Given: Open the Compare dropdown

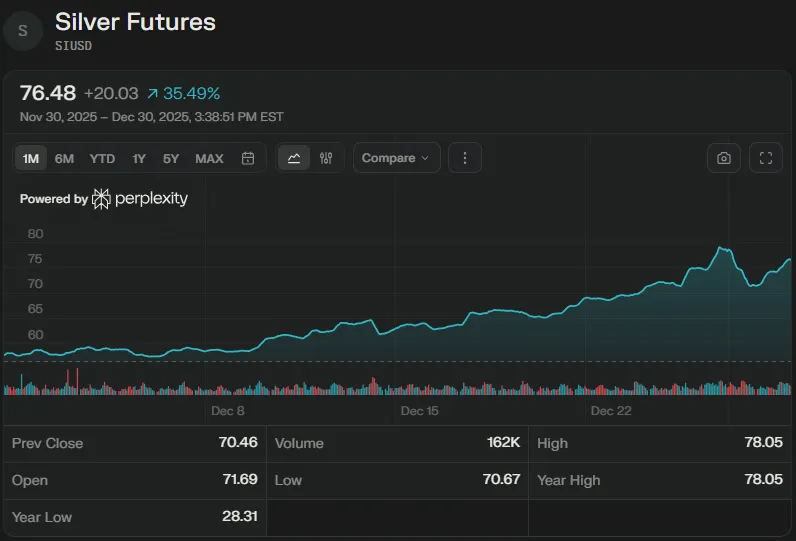Looking at the screenshot, I should coord(396,158).
